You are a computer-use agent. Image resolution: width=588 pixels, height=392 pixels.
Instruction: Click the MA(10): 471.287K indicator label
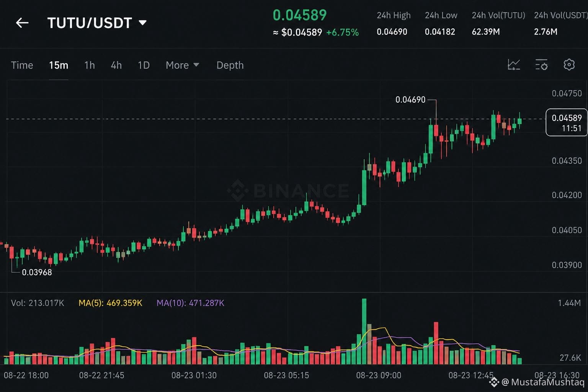coord(190,303)
